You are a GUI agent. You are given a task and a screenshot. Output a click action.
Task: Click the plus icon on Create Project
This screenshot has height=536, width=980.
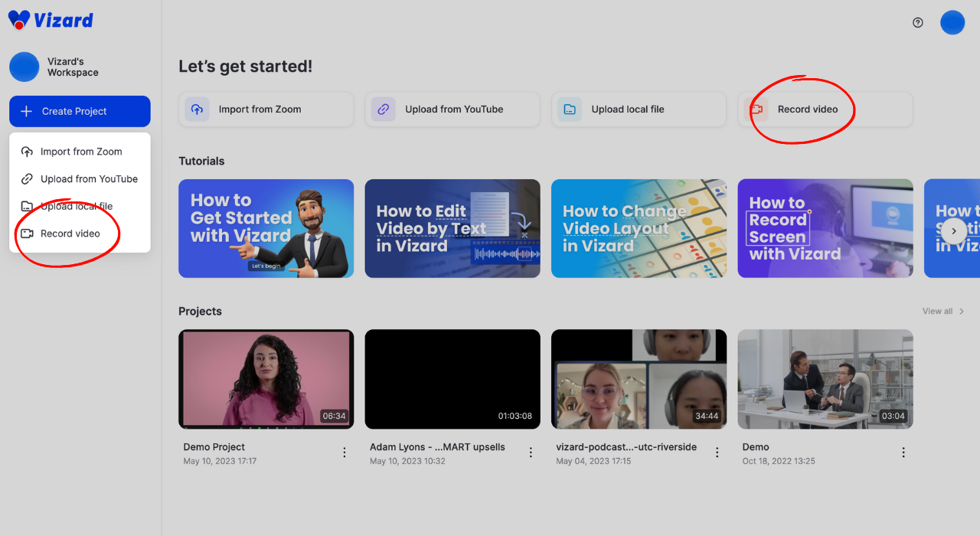point(28,111)
